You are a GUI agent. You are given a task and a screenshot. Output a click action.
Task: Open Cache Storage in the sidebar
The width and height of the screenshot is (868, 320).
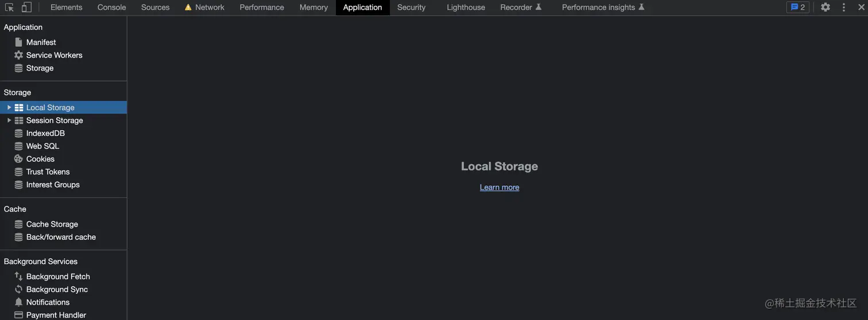click(x=63, y=224)
